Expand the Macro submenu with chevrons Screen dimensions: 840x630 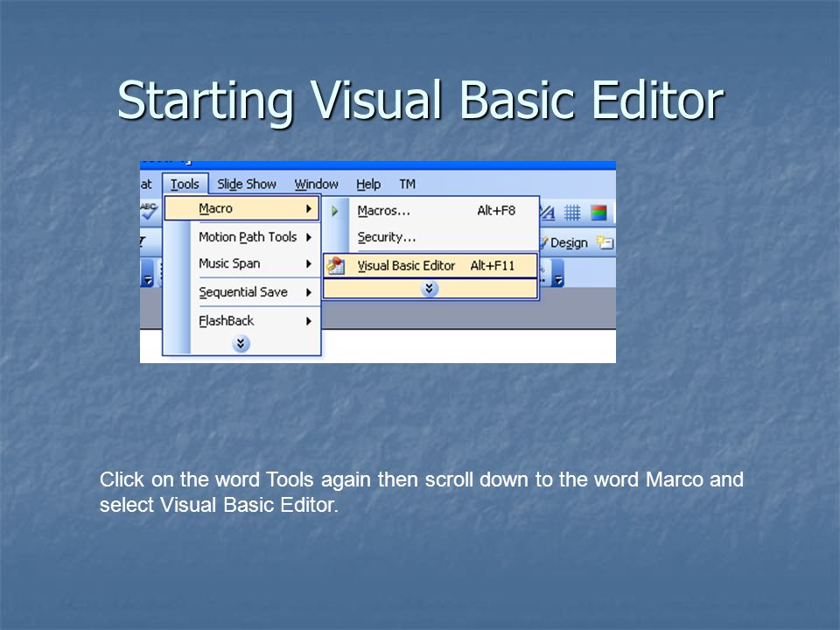pos(430,289)
